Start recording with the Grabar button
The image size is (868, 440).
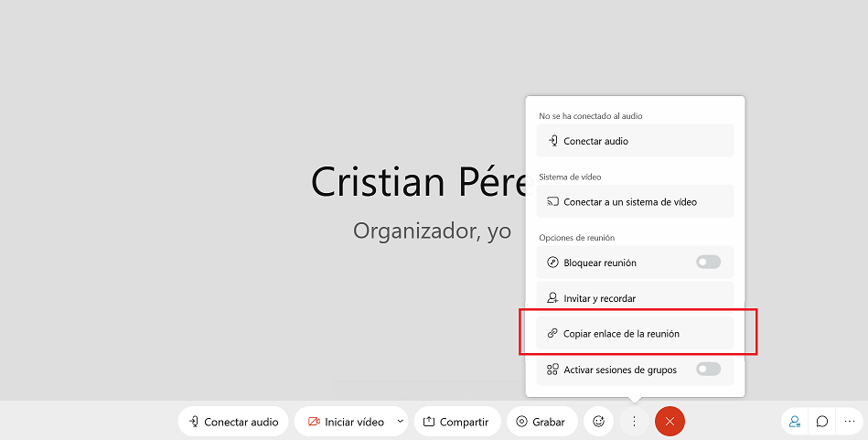pyautogui.click(x=541, y=422)
